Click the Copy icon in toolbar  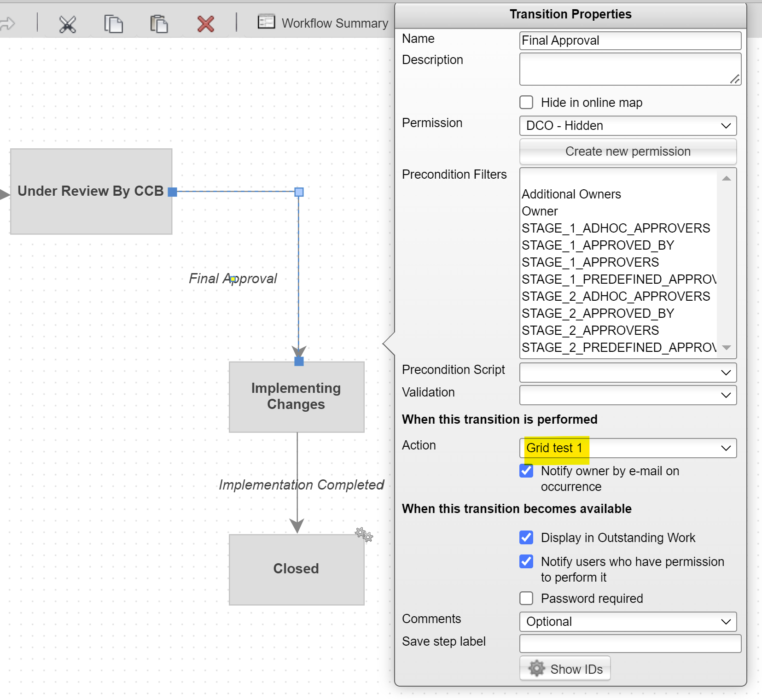[113, 24]
